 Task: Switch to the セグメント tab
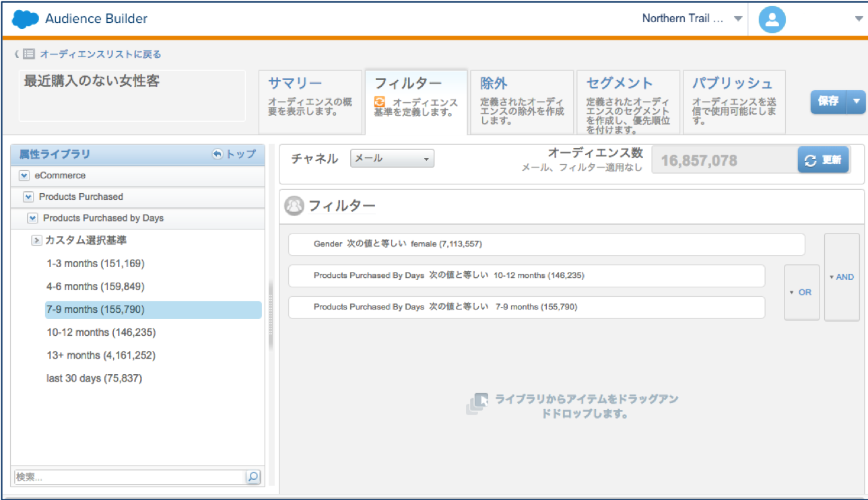click(628, 102)
